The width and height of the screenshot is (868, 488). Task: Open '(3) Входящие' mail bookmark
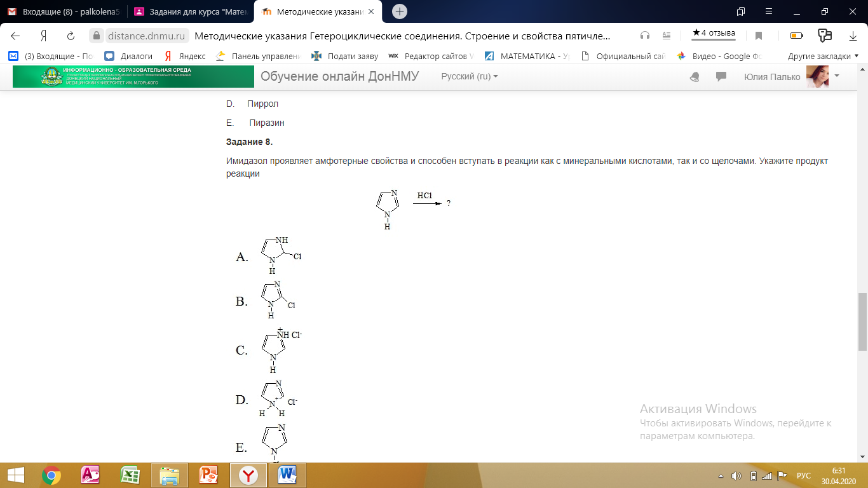[x=50, y=56]
